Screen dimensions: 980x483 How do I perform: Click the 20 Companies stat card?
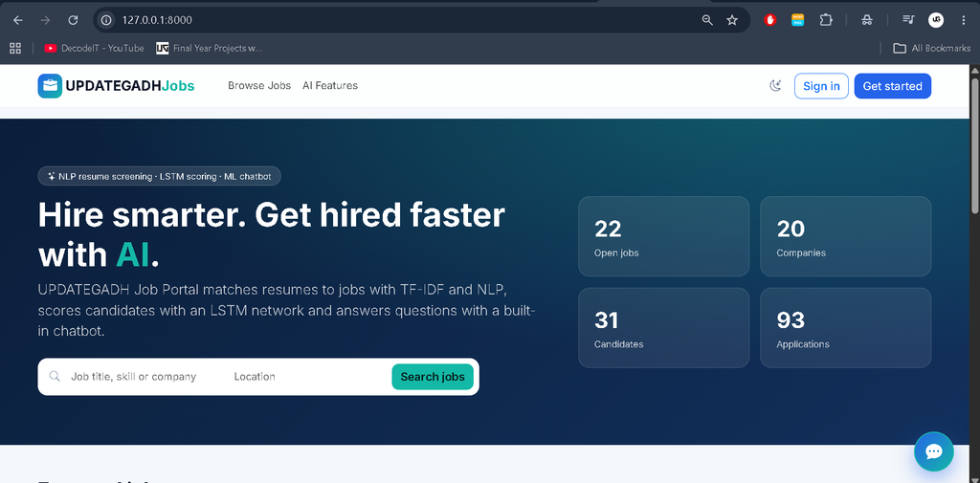pyautogui.click(x=846, y=236)
